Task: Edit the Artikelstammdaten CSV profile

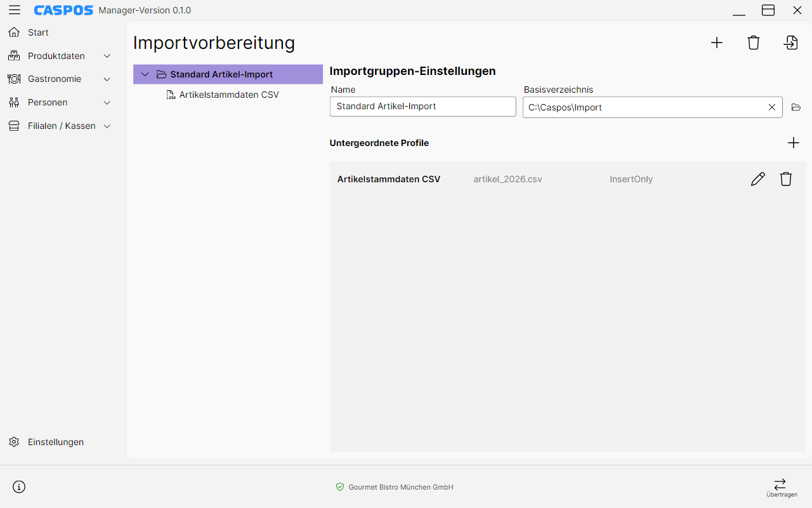Action: [758, 179]
